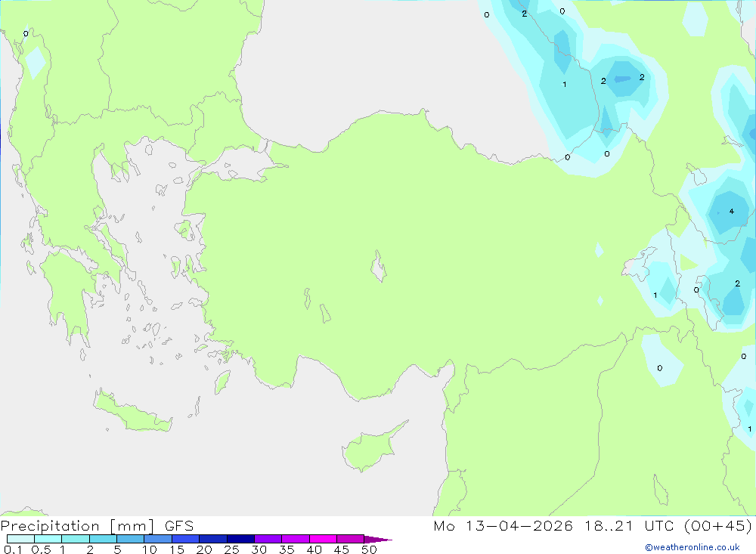Image resolution: width=756 pixels, height=554 pixels.
Task: Click the '4' precipitation value on the map
Action: [732, 211]
